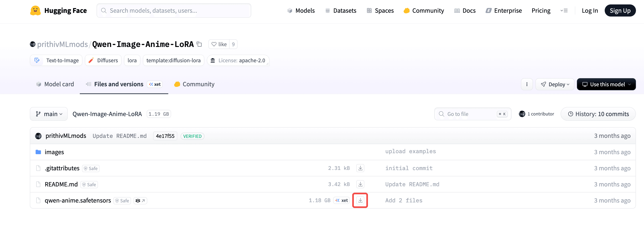644x235 pixels.
Task: Open the images folder
Action: point(54,152)
